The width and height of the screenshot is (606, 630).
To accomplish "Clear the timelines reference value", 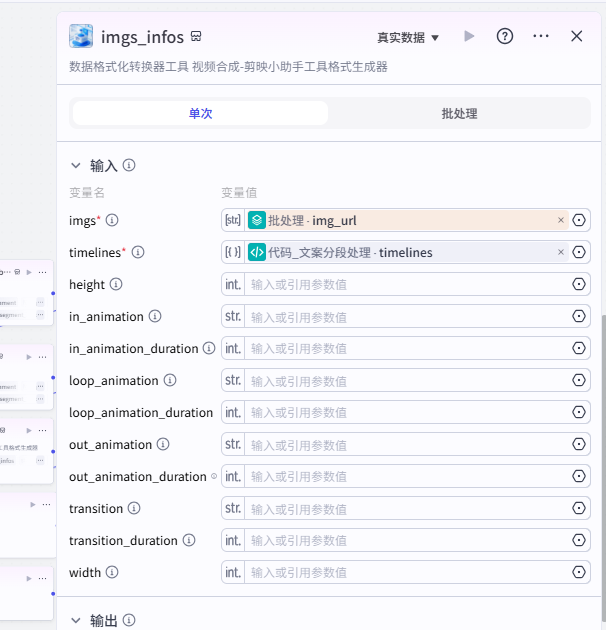I will click(561, 253).
